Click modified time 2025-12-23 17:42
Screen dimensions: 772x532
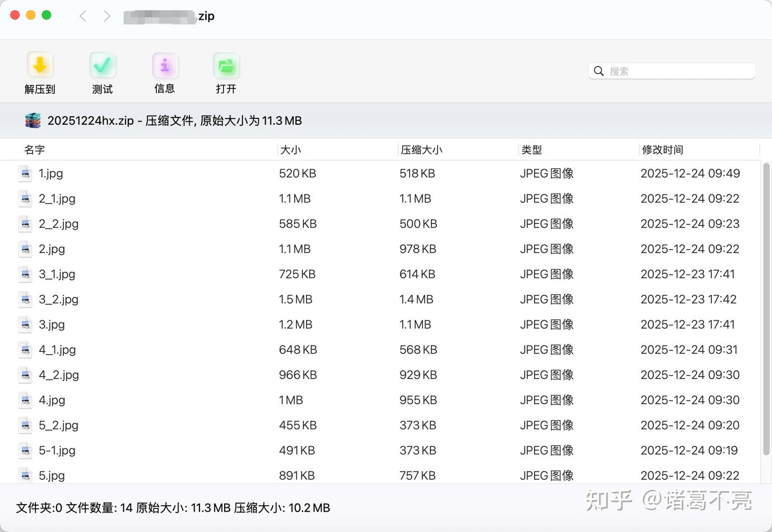click(688, 299)
